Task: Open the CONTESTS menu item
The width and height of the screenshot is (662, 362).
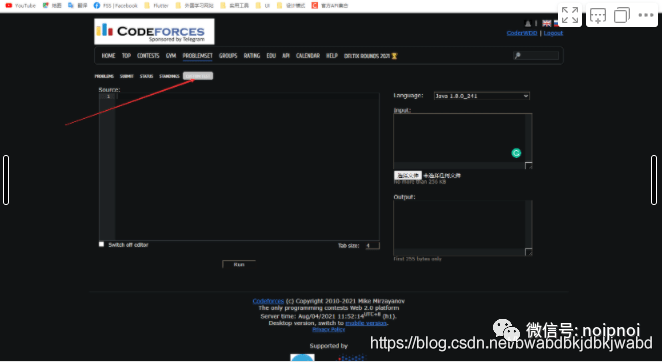Action: click(148, 56)
